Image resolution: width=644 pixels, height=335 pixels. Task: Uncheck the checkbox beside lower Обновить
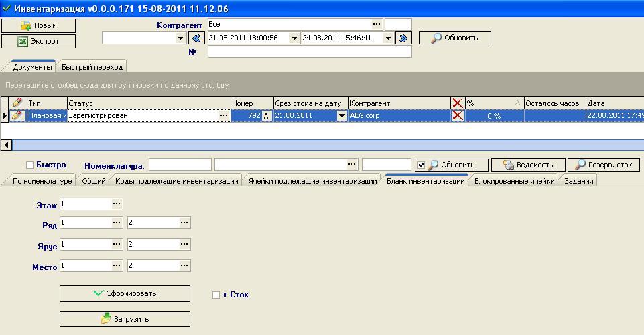[x=420, y=165]
